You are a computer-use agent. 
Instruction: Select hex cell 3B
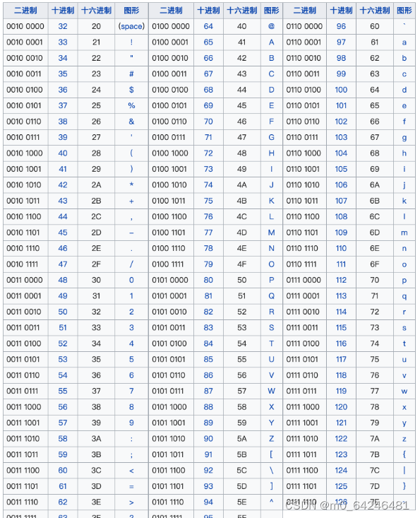(x=96, y=454)
